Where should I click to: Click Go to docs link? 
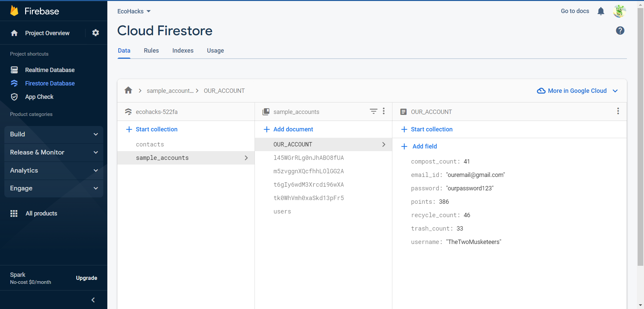pyautogui.click(x=575, y=11)
